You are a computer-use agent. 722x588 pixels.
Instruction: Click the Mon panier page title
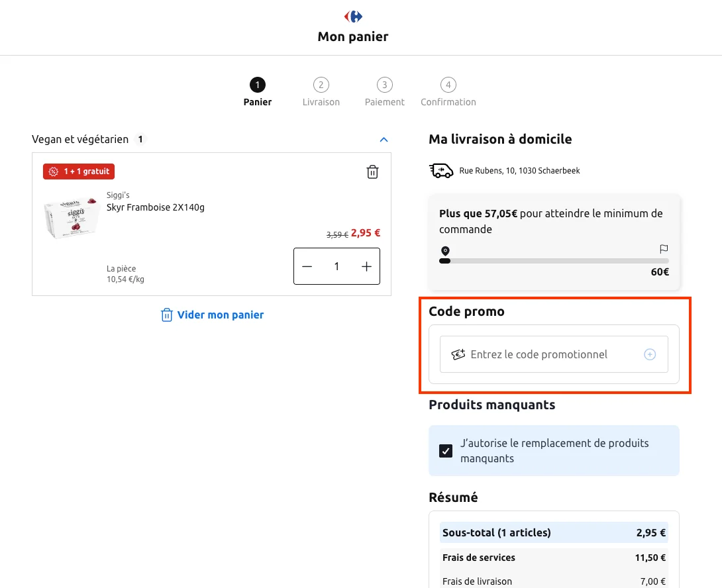coord(353,37)
